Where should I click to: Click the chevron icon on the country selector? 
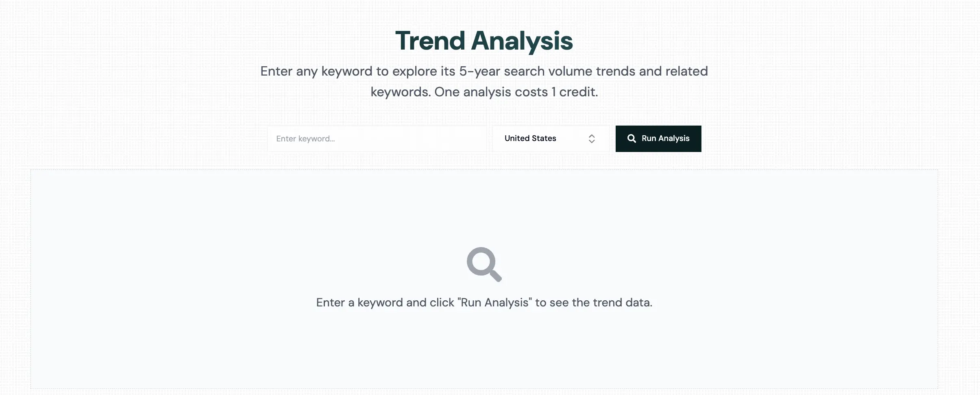pyautogui.click(x=592, y=139)
